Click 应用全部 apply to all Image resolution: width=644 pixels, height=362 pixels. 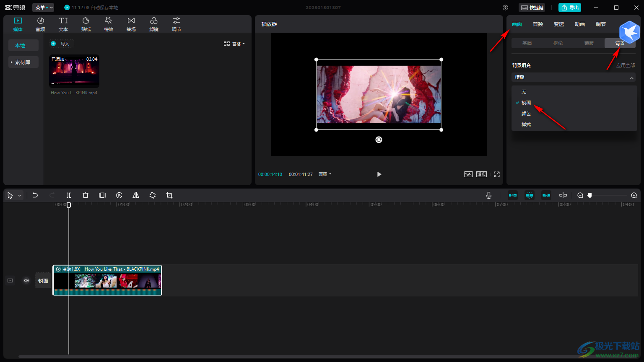[626, 65]
